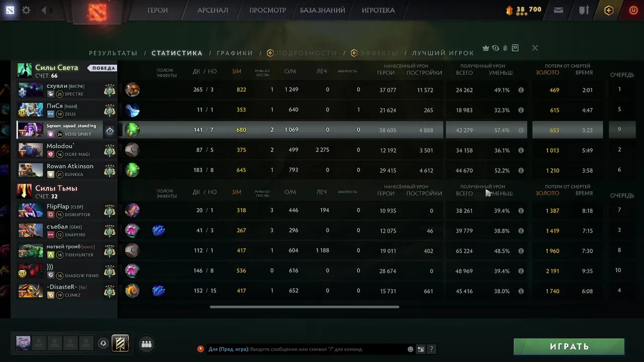This screenshot has height=362, width=644.
Task: Click Ogre Magi rank medal badge
Action: (110, 150)
